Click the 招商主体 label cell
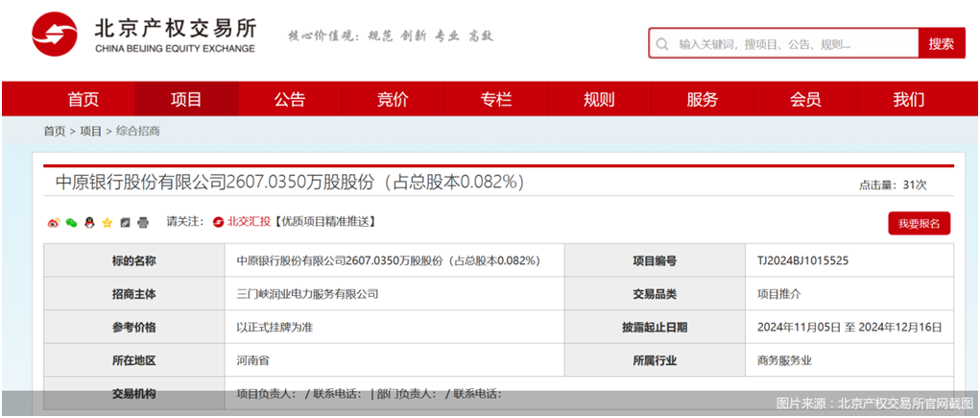 point(133,294)
